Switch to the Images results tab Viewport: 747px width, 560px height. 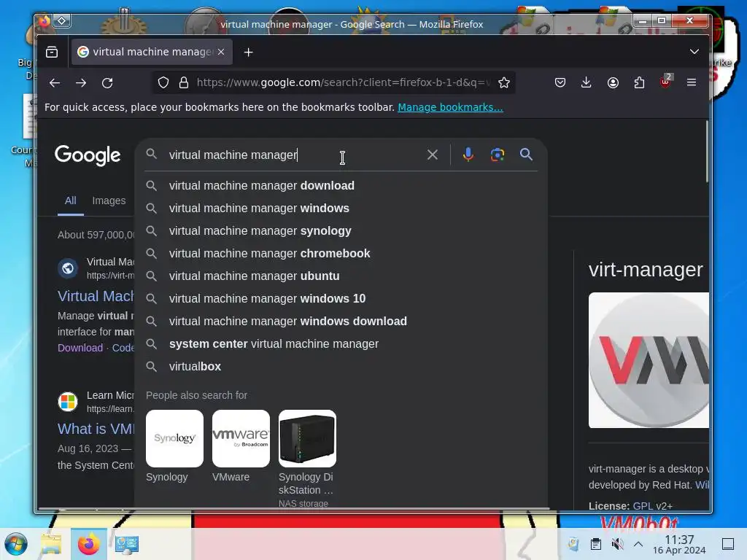[x=109, y=201]
